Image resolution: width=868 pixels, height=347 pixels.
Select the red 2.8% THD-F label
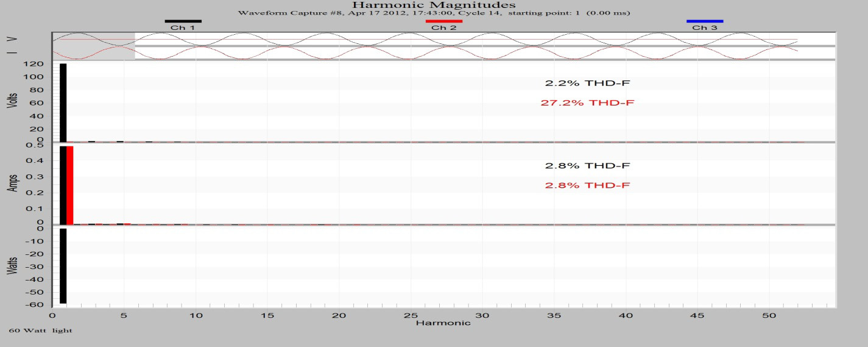tap(587, 185)
